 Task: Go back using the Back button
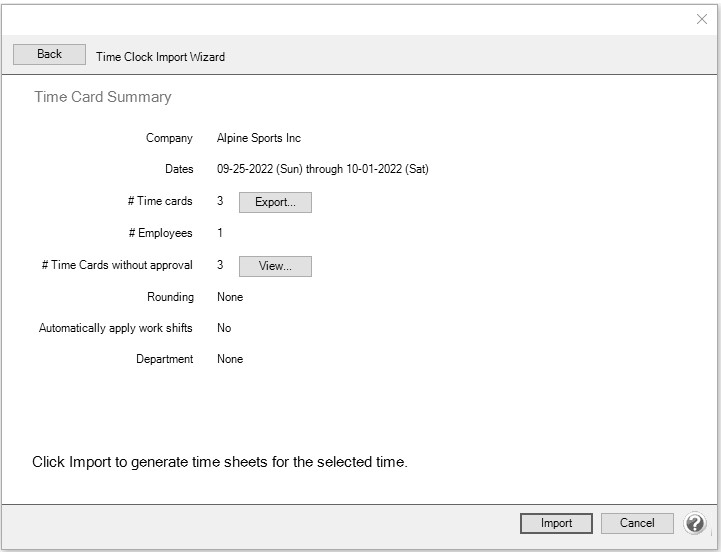pyautogui.click(x=49, y=55)
